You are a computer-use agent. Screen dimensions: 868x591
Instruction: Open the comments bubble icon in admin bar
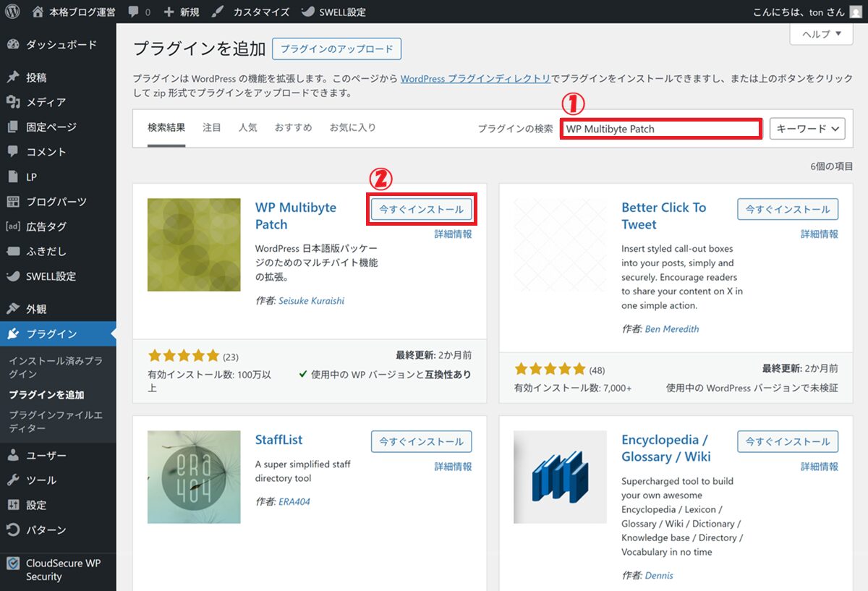tap(134, 12)
